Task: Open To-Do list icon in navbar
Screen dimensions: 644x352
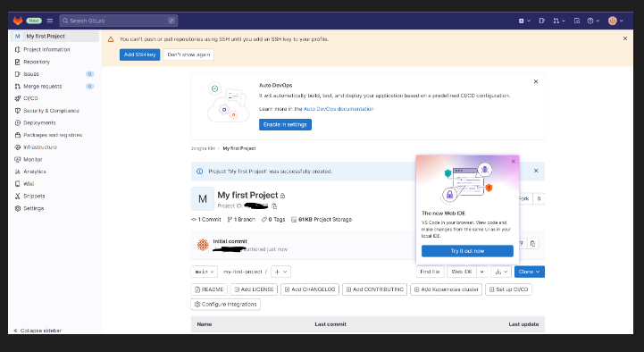Action: click(577, 21)
